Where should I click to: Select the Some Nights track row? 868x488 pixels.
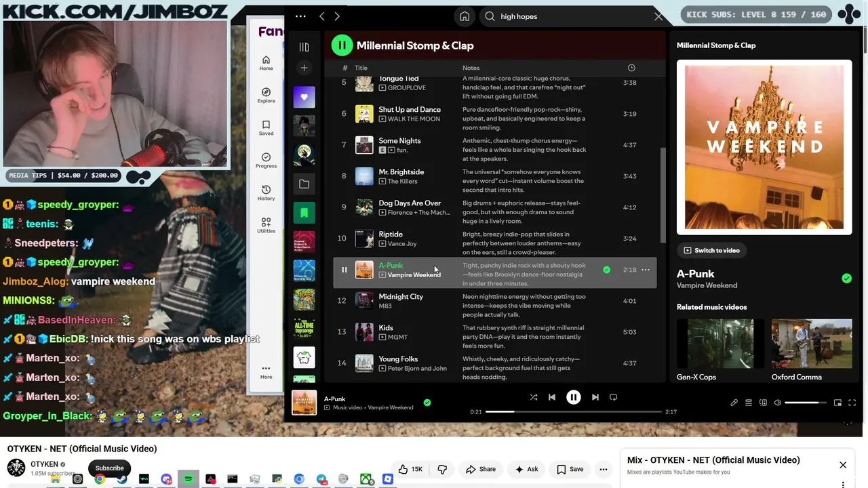[494, 145]
